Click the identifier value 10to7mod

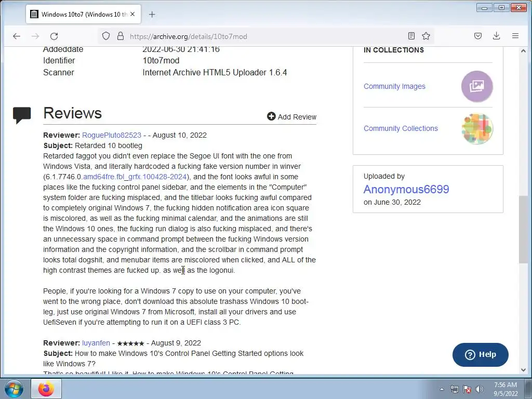click(x=161, y=60)
